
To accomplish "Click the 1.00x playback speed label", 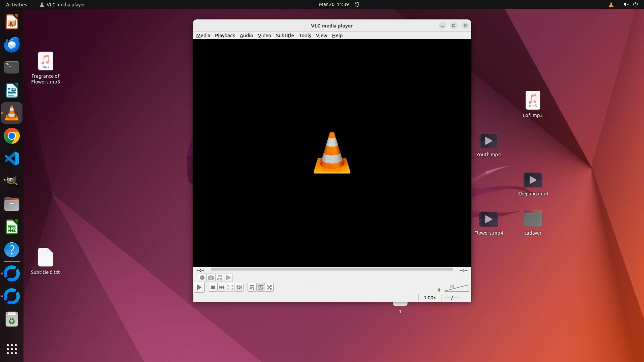I will (430, 298).
